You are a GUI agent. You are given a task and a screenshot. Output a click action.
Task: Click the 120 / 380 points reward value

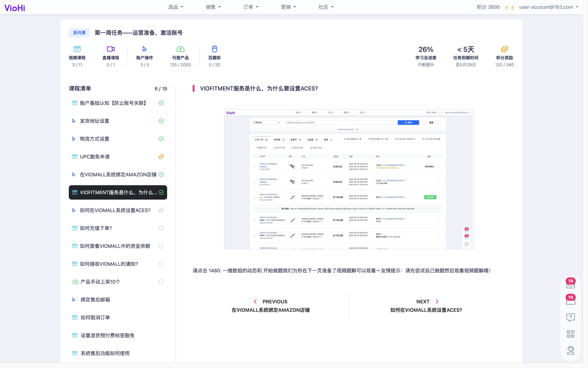click(x=504, y=65)
